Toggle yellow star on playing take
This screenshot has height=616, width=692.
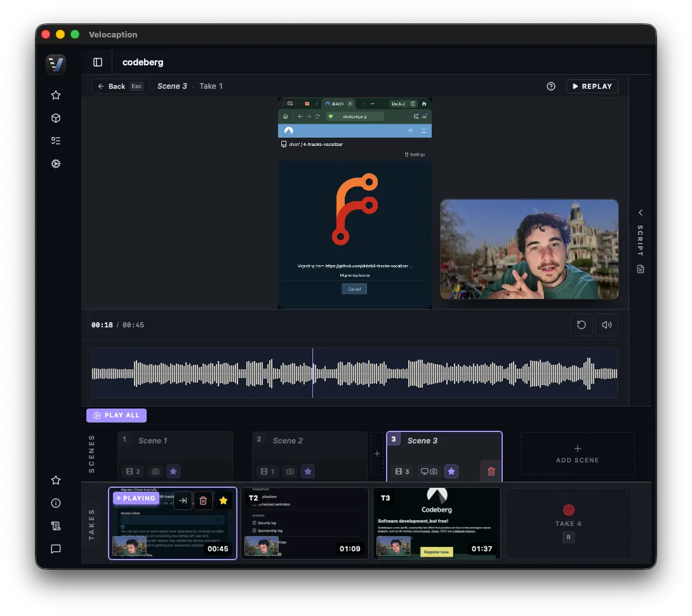[x=223, y=501]
